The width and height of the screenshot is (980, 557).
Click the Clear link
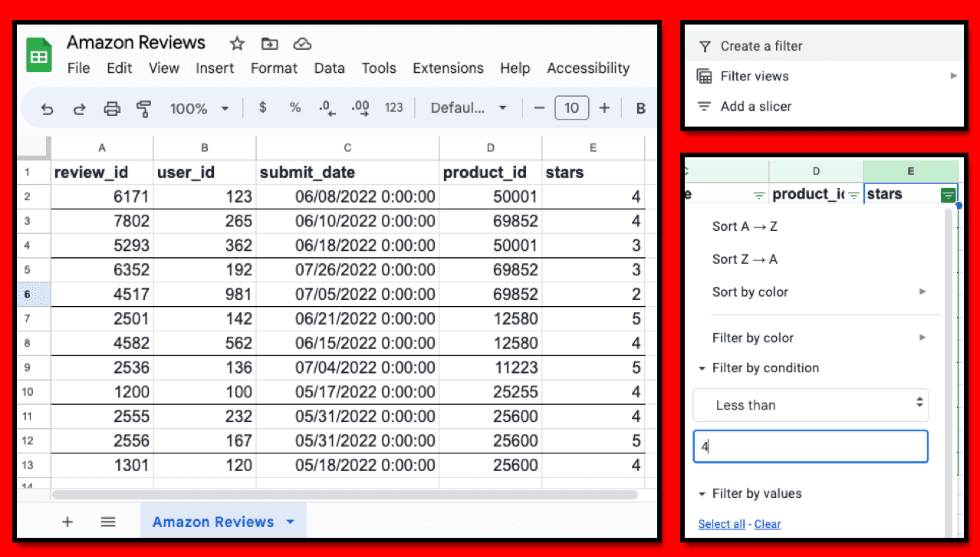(x=767, y=524)
